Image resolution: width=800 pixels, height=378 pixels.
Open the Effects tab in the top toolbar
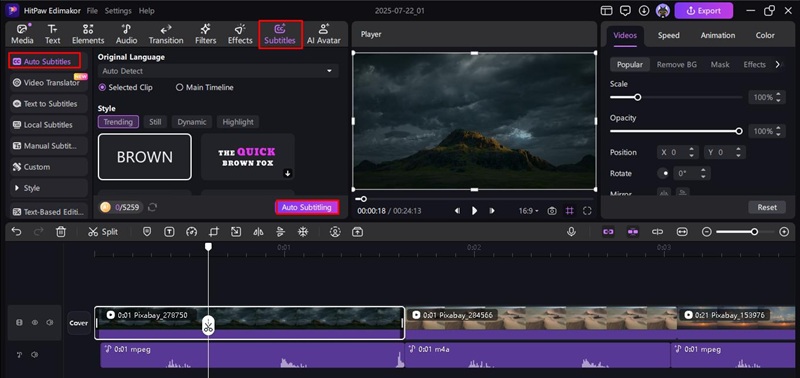point(240,35)
